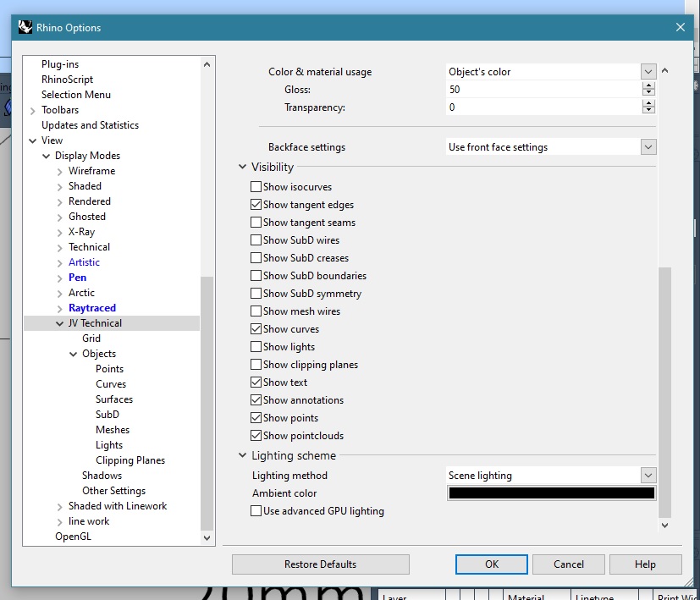Select the Arctic display mode

click(x=81, y=293)
